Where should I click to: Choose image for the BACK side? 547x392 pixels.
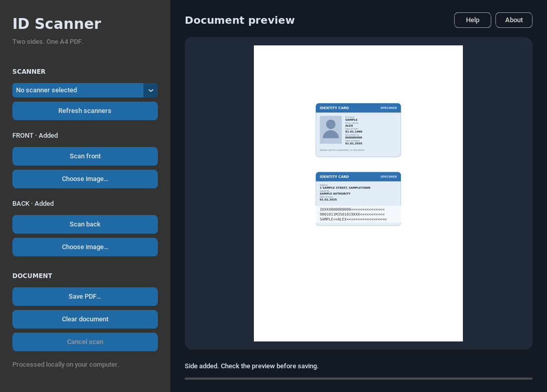point(85,247)
